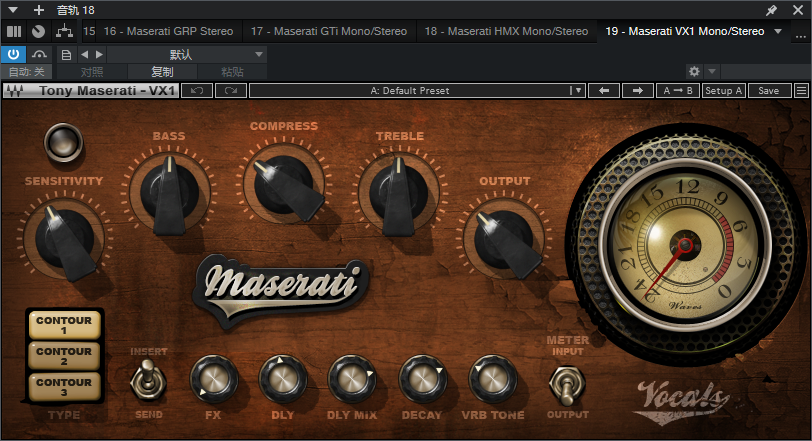Adjust the BASS knob
This screenshot has width=812, height=441.
pos(169,193)
